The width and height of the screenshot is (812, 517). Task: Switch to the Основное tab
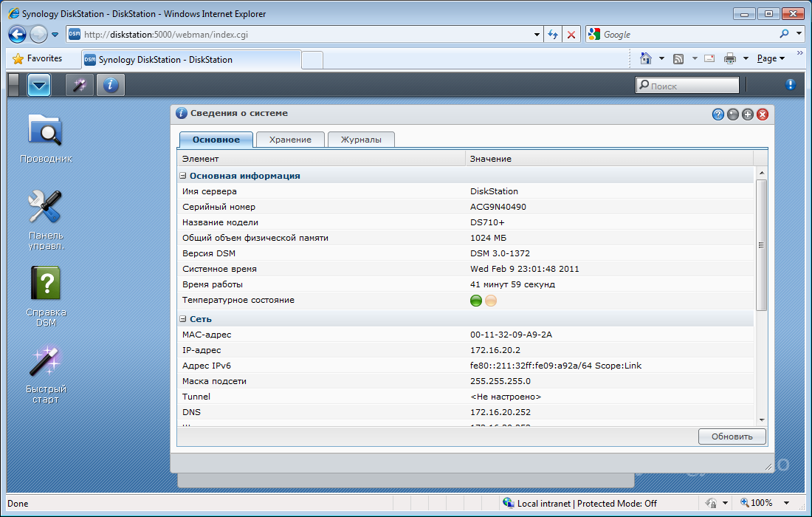(x=216, y=140)
